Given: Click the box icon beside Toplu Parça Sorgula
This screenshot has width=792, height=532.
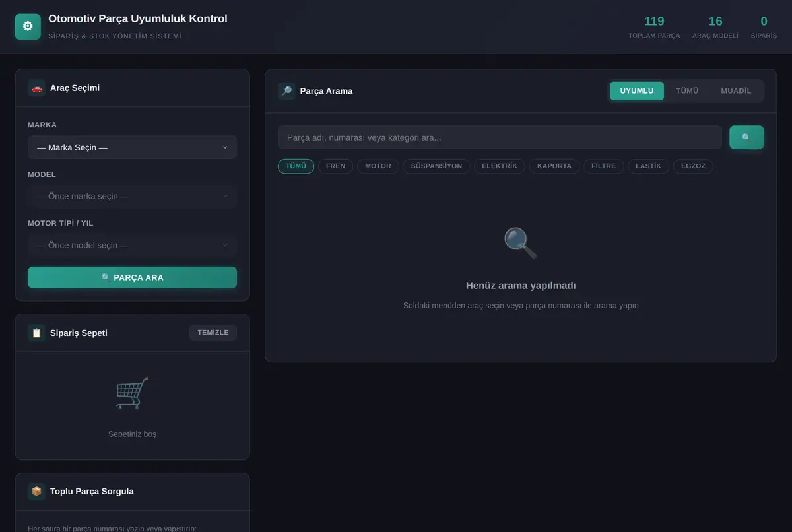Looking at the screenshot, I should pyautogui.click(x=36, y=491).
